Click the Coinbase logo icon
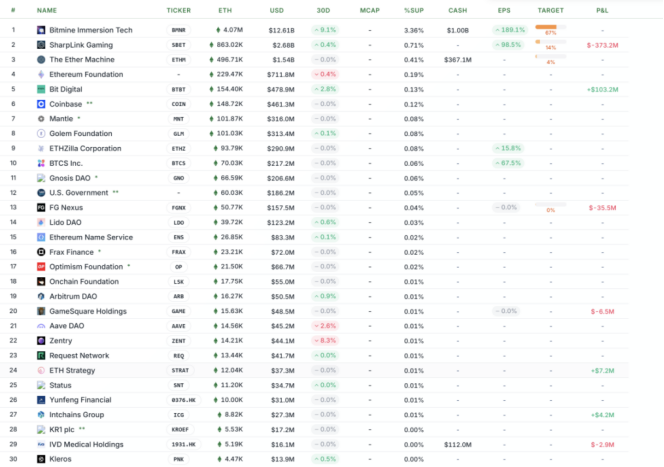The width and height of the screenshot is (664, 467). click(40, 103)
